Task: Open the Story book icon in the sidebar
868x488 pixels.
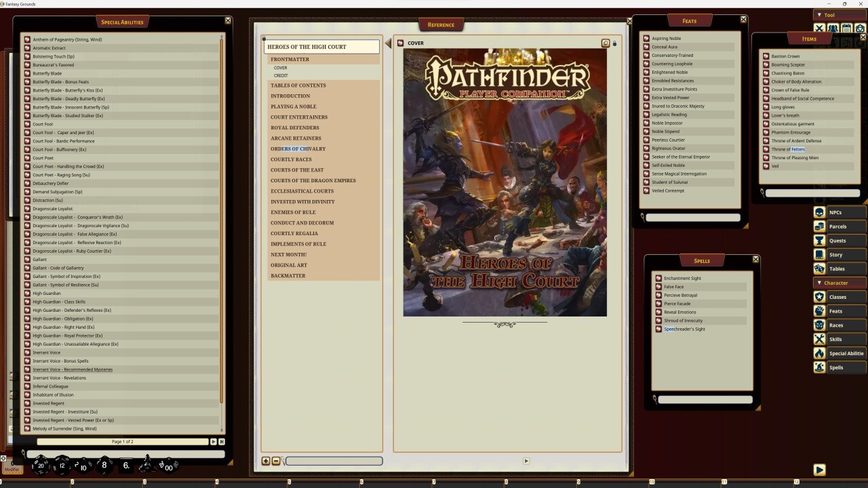Action: pyautogui.click(x=819, y=254)
